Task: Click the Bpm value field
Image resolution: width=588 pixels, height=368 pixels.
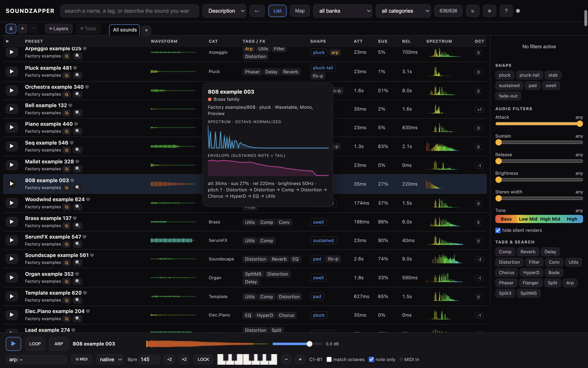Action: [149, 359]
